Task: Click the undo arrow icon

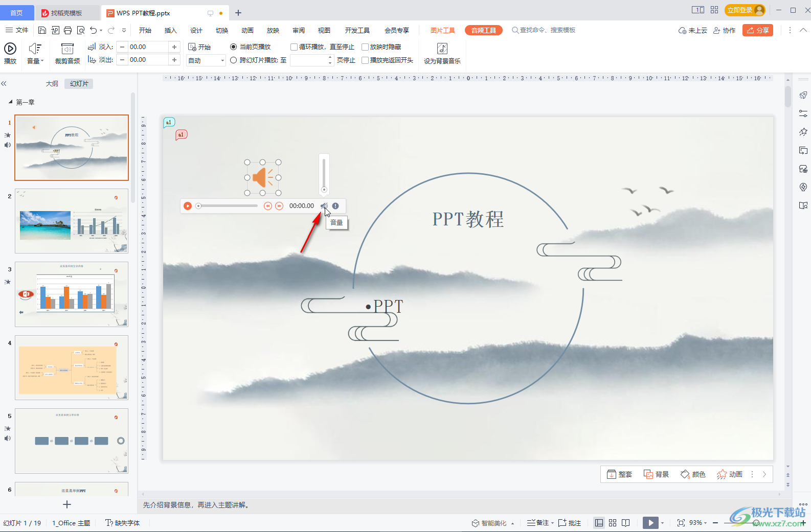Action: [x=93, y=30]
